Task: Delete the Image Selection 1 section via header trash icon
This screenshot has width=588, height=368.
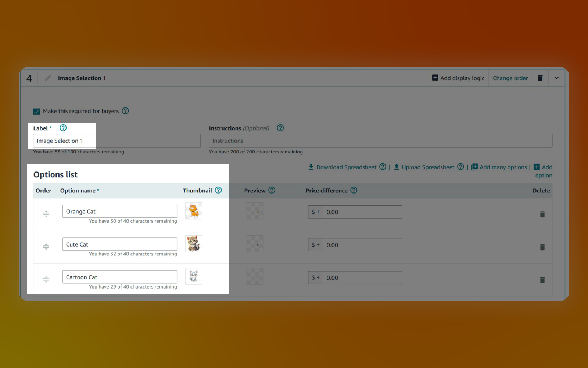Action: click(540, 78)
